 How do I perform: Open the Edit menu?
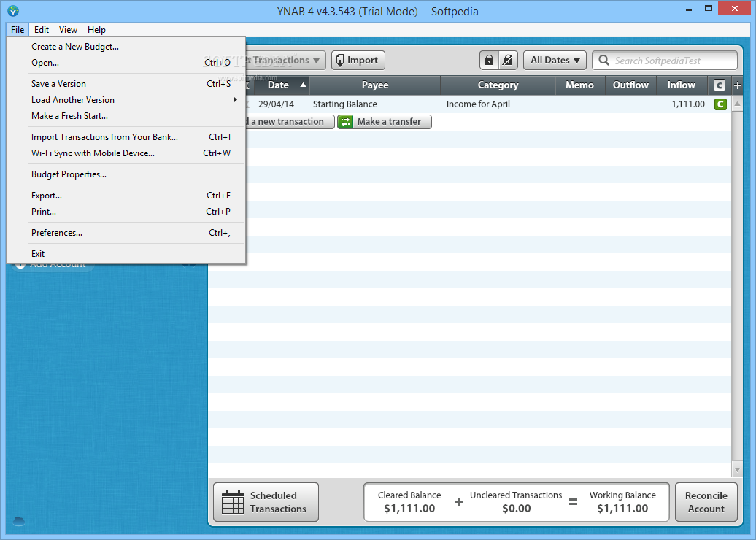tap(42, 30)
